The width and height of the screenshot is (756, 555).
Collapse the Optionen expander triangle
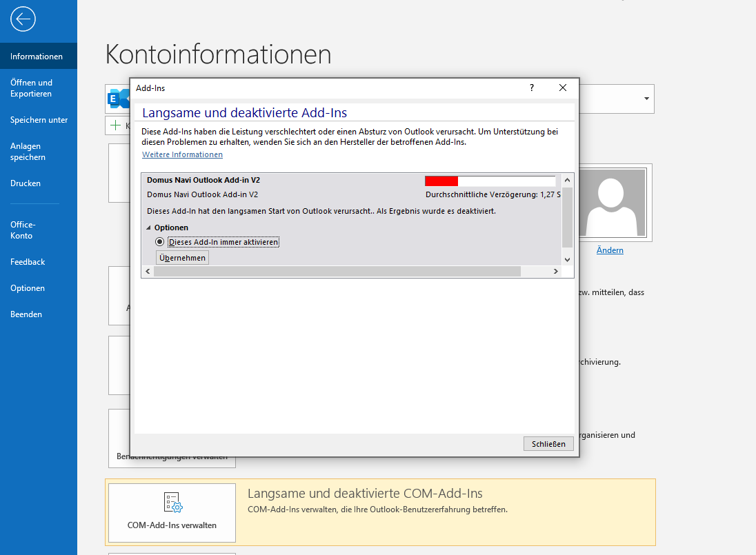tap(148, 228)
